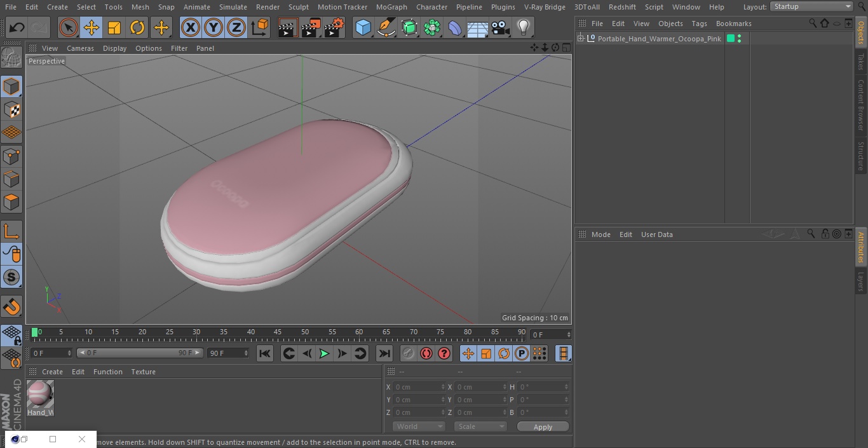Expand Portable_Hand_Warmer_Ocoopa_Pink object tree
This screenshot has width=868, height=448.
pos(580,39)
